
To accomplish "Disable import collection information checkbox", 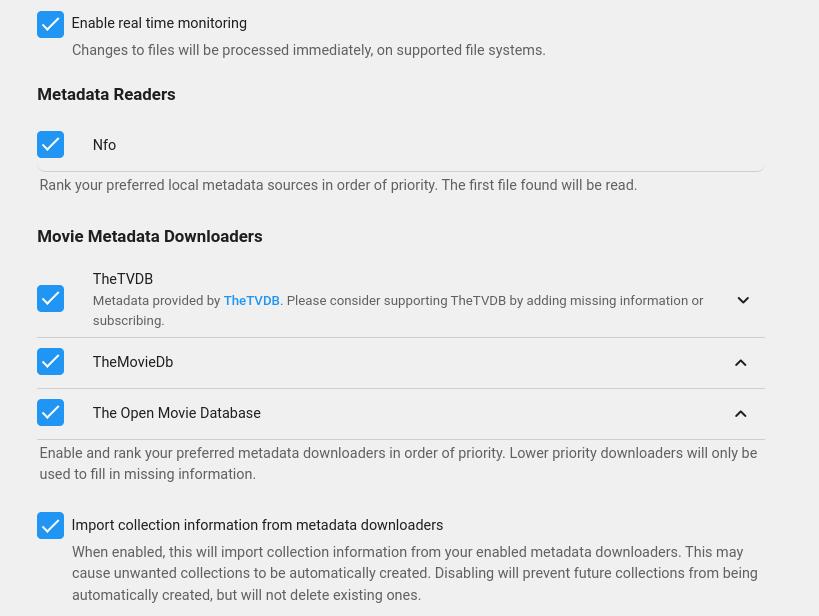I will (x=50, y=525).
